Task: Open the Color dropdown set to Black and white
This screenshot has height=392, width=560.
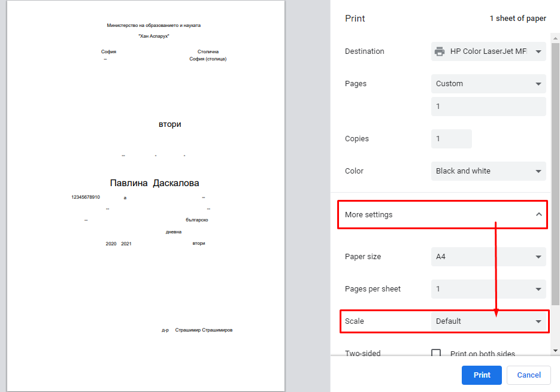Action: tap(488, 171)
